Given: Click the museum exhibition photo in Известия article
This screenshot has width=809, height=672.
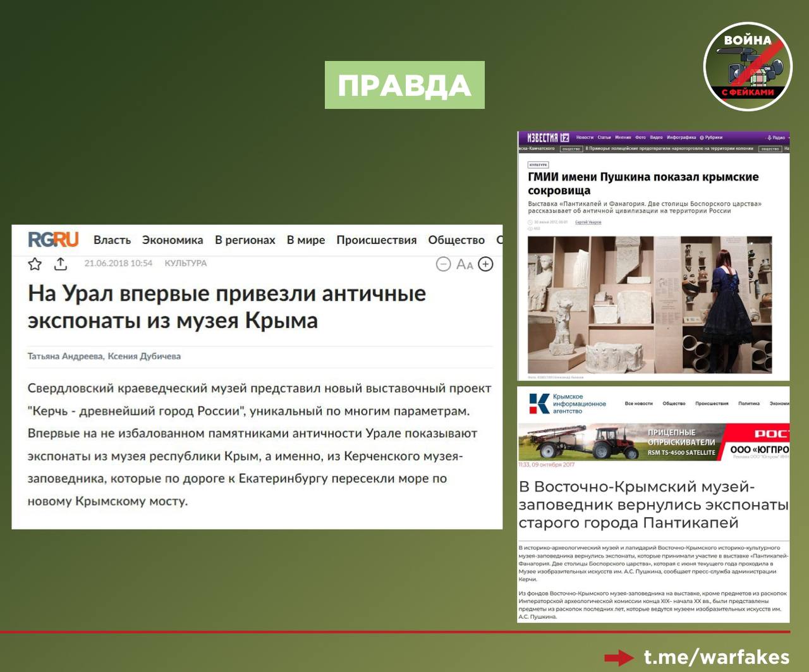Looking at the screenshot, I should click(649, 304).
